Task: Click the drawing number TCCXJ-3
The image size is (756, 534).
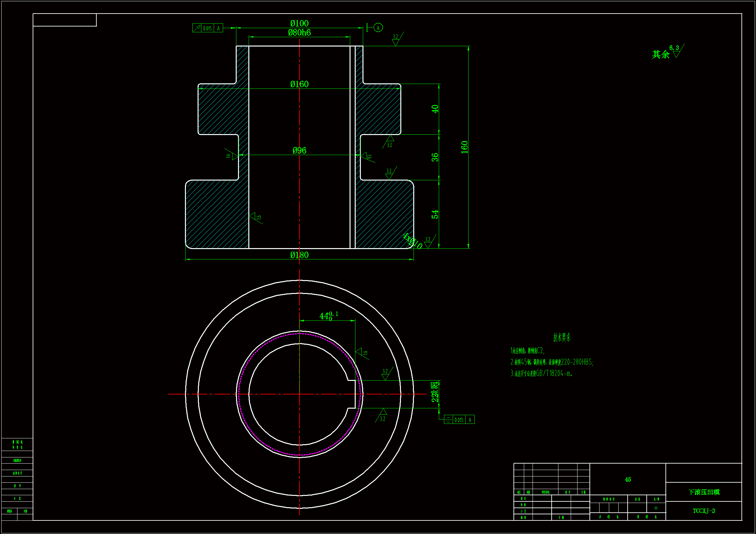Action: [x=704, y=511]
